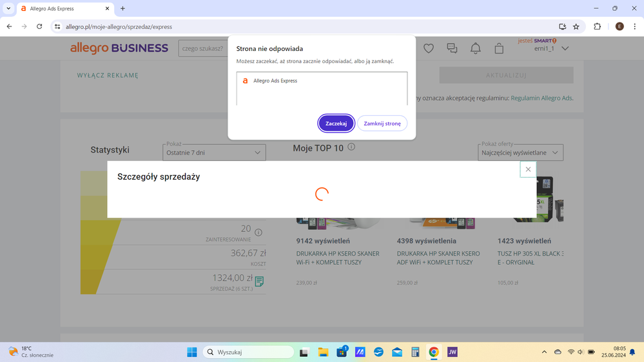Viewport: 644px width, 362px height.
Task: Open Microsoft Store from the taskbar
Action: coord(342,352)
